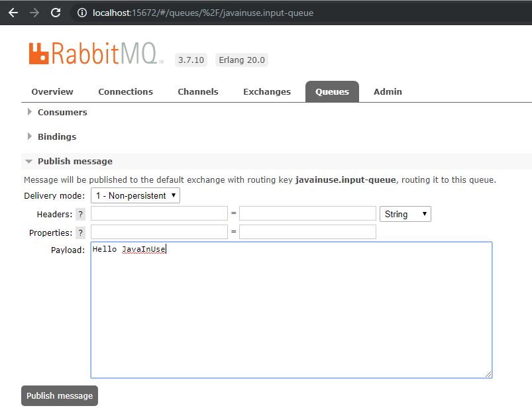Click the bold javainuse.input-queue routing key text
Viewport: 532px width, 410px height.
click(x=345, y=179)
